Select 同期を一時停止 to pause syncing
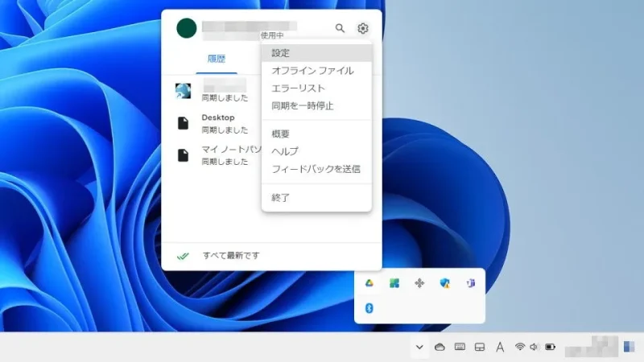The height and width of the screenshot is (362, 644). pos(303,106)
